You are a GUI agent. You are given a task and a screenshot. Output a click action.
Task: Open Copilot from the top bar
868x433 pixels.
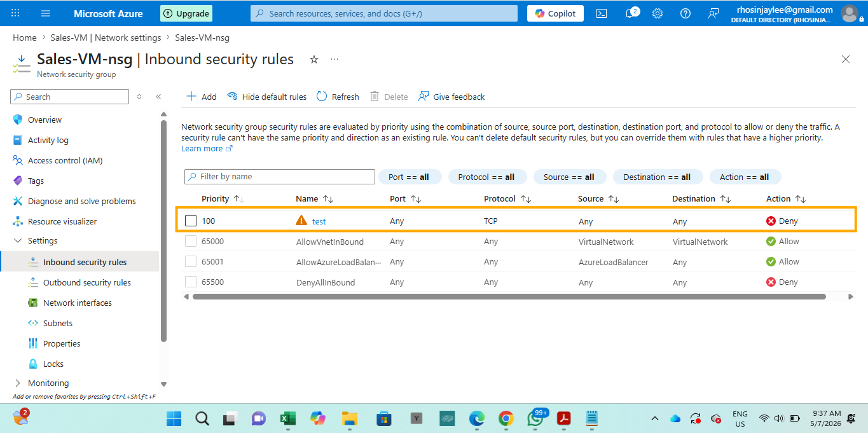pos(555,13)
